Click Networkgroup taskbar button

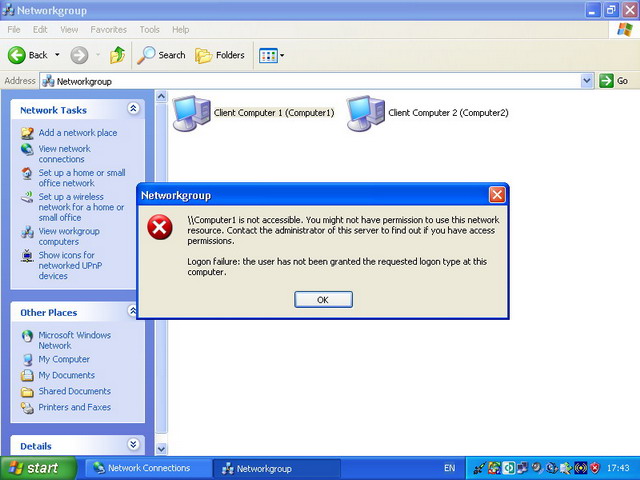277,469
